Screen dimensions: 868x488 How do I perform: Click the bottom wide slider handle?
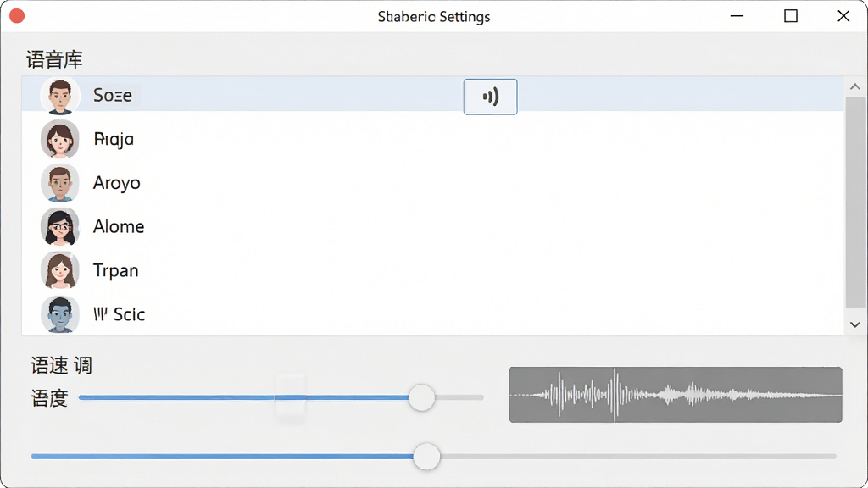pyautogui.click(x=427, y=457)
